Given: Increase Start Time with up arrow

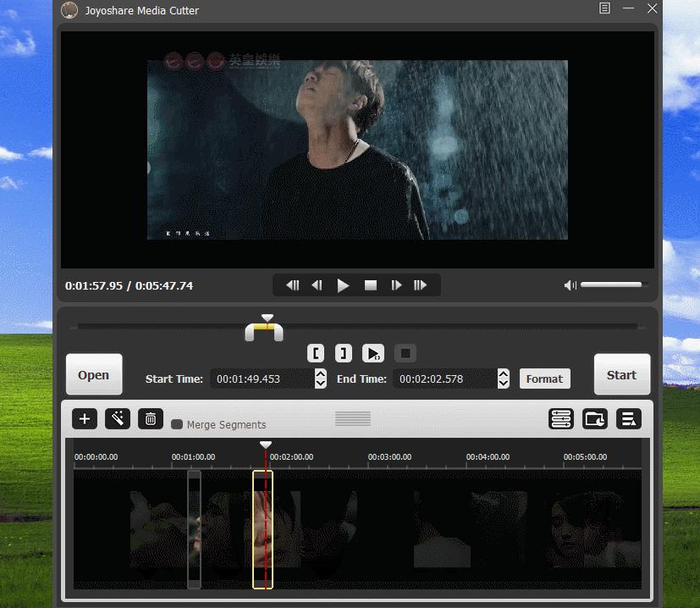Looking at the screenshot, I should click(321, 374).
